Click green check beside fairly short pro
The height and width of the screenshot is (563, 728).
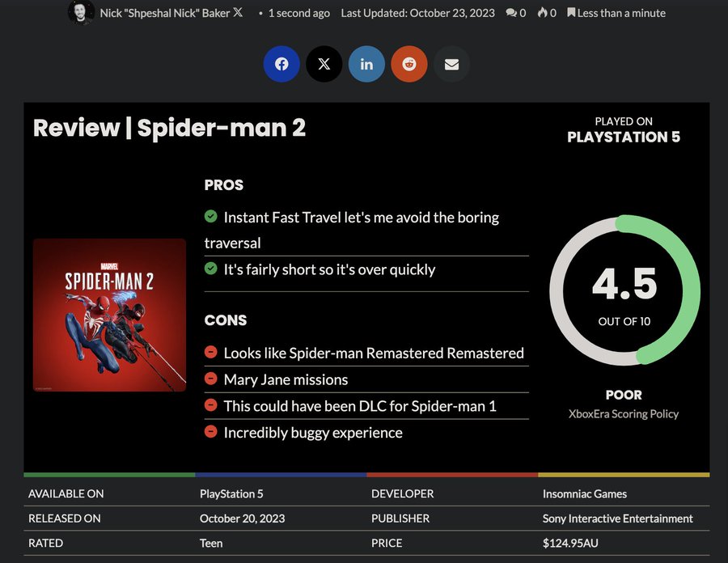point(211,269)
